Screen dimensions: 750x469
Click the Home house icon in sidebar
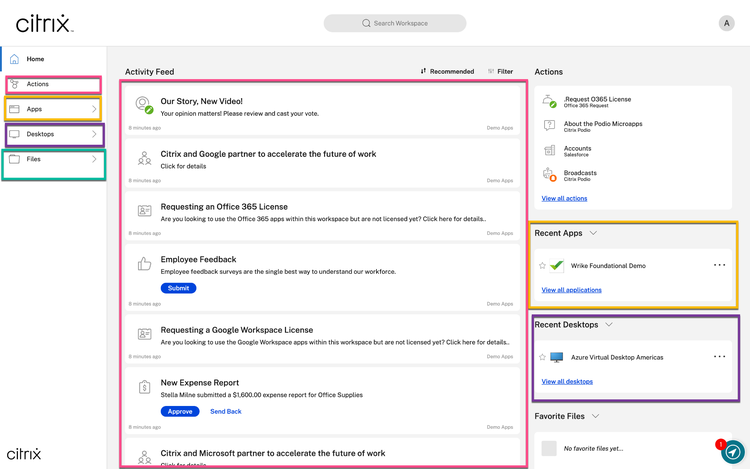pos(14,59)
